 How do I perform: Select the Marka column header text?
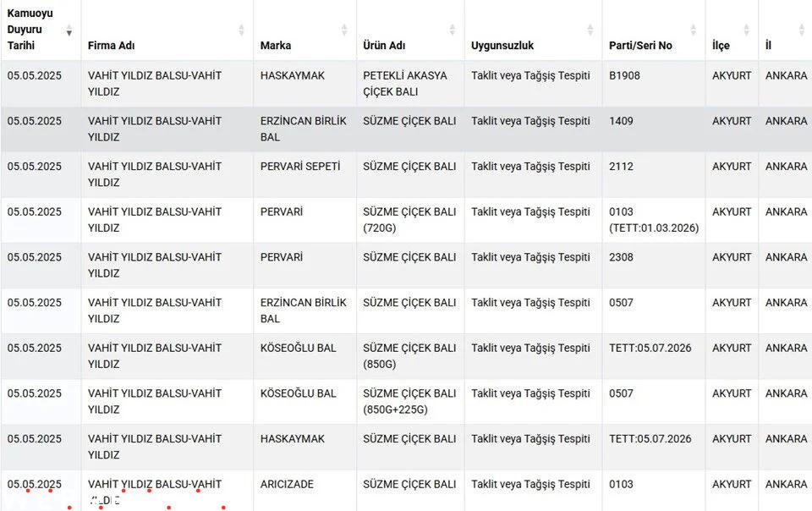[x=276, y=46]
